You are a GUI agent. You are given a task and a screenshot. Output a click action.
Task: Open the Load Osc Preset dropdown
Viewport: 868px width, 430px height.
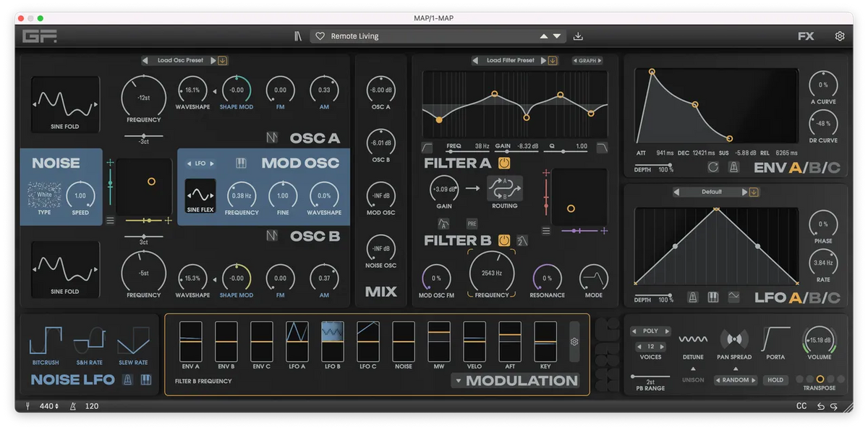(180, 61)
